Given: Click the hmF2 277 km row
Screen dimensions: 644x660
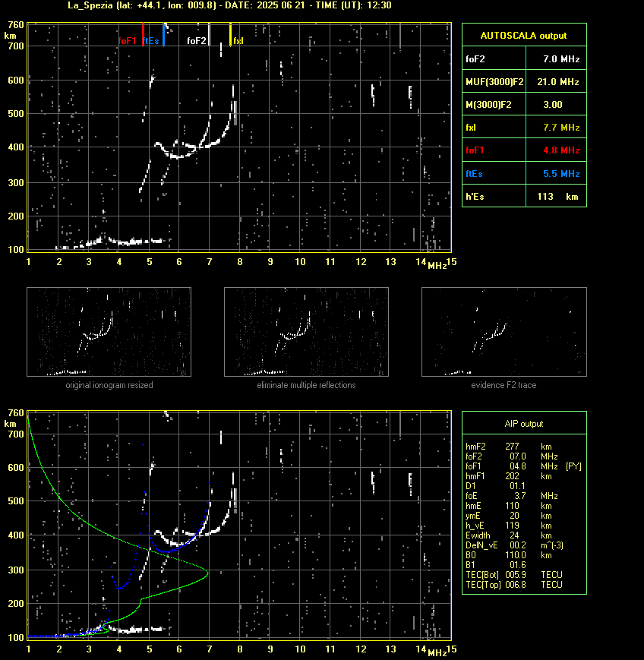Looking at the screenshot, I should pyautogui.click(x=509, y=446).
